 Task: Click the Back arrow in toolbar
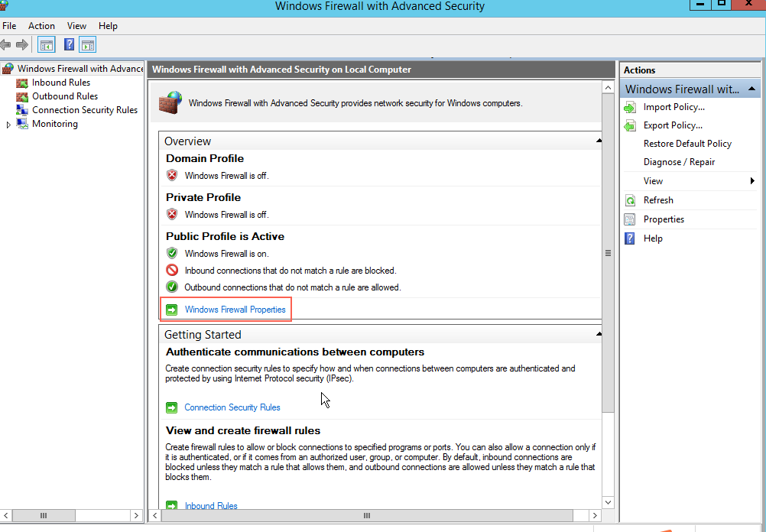point(6,45)
